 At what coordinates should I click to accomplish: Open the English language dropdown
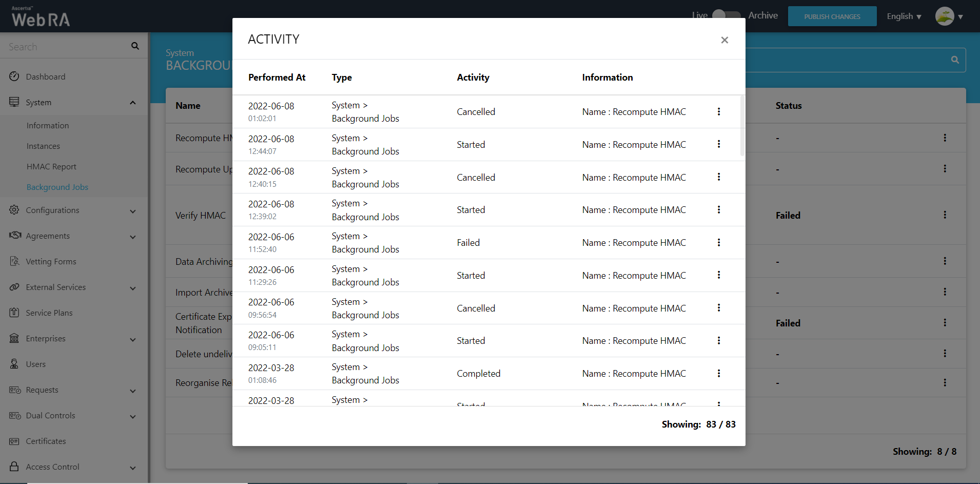pyautogui.click(x=904, y=16)
